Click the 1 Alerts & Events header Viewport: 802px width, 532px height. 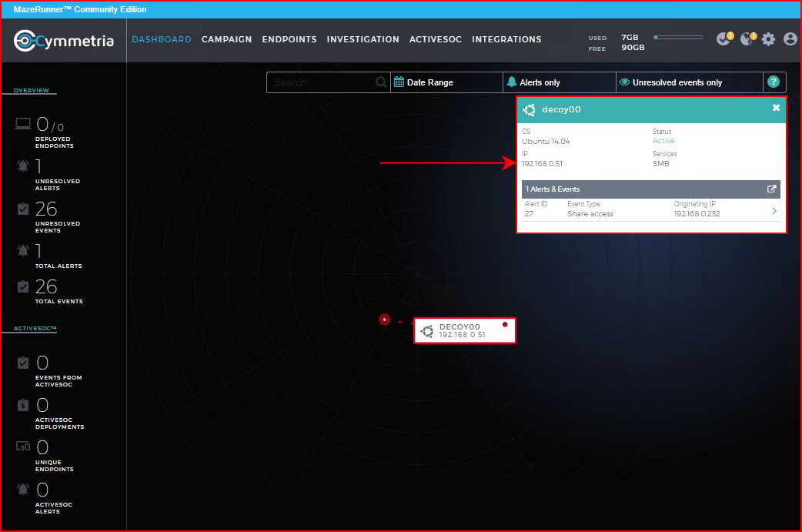pyautogui.click(x=650, y=189)
